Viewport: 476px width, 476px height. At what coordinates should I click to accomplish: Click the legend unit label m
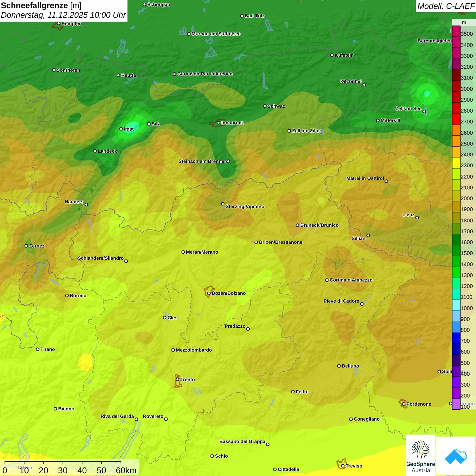464,22
